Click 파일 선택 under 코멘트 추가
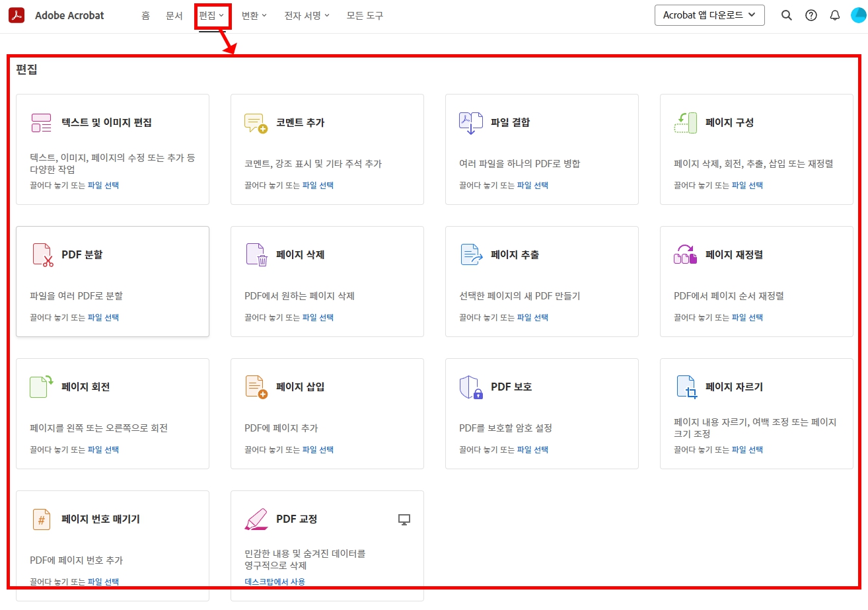This screenshot has width=868, height=610. [318, 185]
